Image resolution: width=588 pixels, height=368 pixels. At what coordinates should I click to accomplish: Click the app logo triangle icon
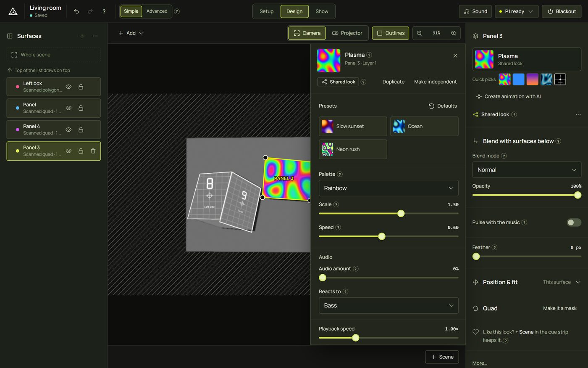click(x=13, y=11)
